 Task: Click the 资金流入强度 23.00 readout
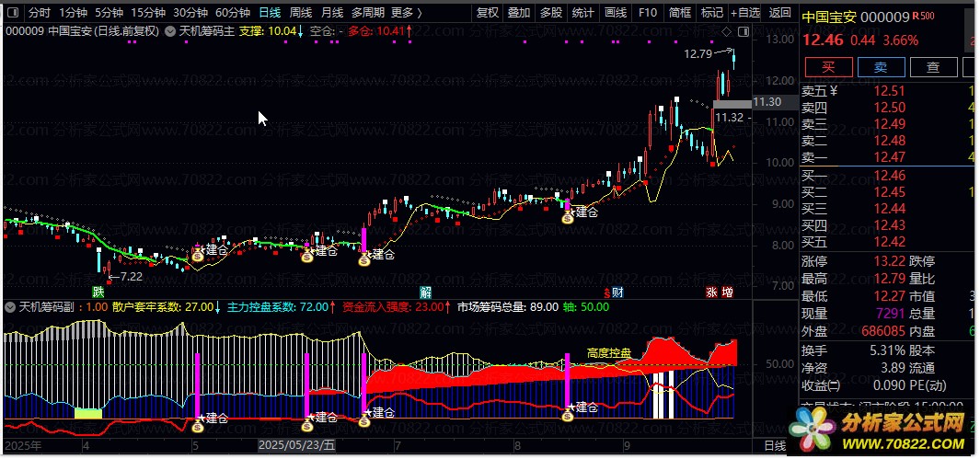pyautogui.click(x=397, y=306)
